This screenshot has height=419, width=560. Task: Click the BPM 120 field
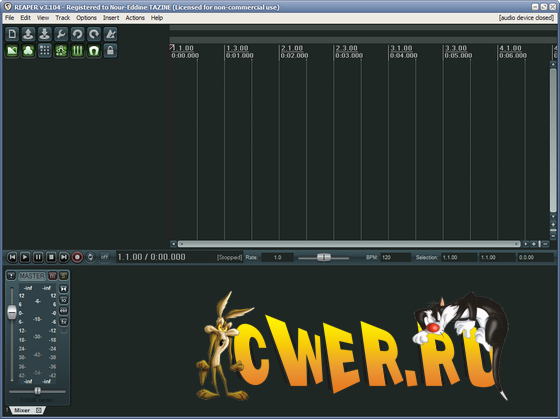pyautogui.click(x=396, y=257)
